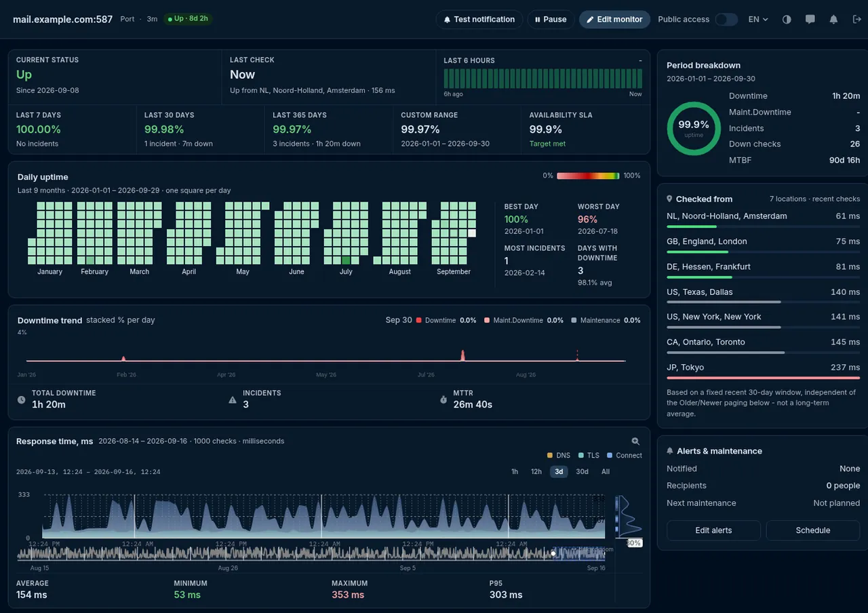Click the Edit alerts button
The height and width of the screenshot is (613, 868).
click(713, 530)
